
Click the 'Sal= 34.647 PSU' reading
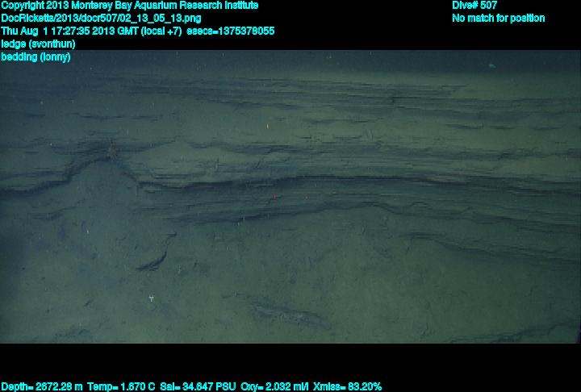pyautogui.click(x=198, y=387)
